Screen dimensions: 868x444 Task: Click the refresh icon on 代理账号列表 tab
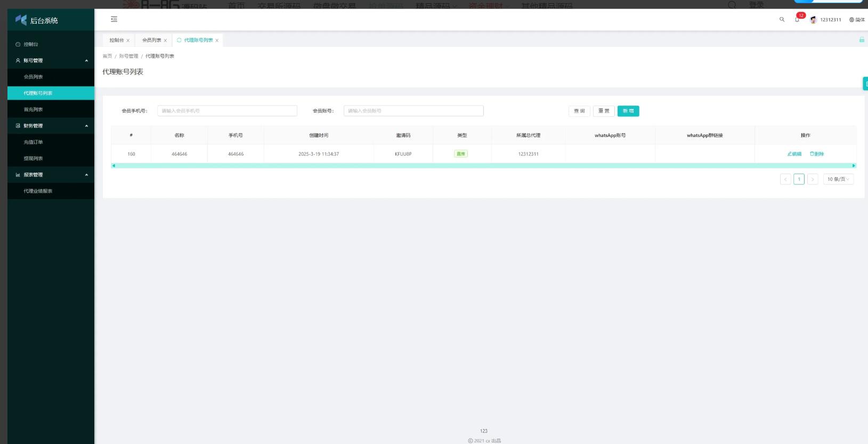pos(179,40)
